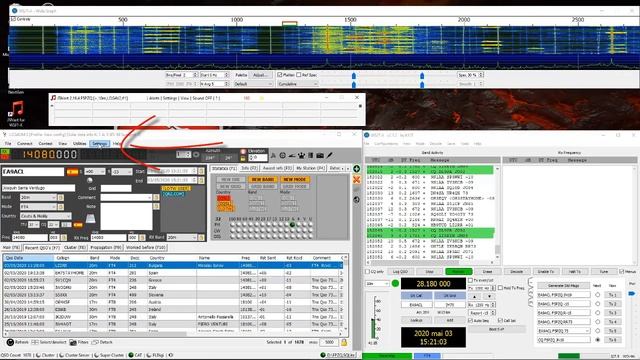The width and height of the screenshot is (640, 360).
Task: Toggle CQ only checkbox in WSJT-X
Action: point(367,271)
